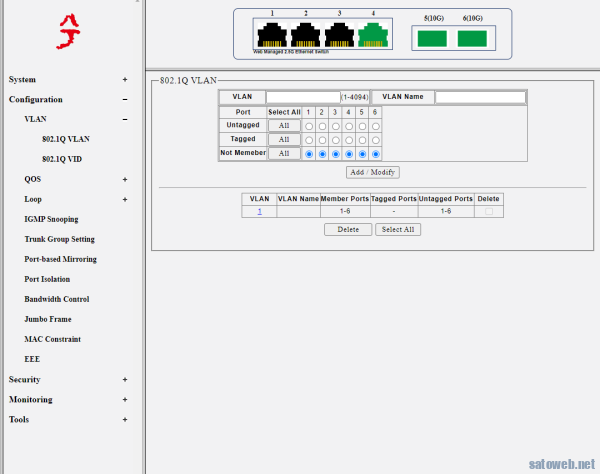The image size is (600, 474).
Task: Select Not Member radio for port 6
Action: tap(376, 154)
